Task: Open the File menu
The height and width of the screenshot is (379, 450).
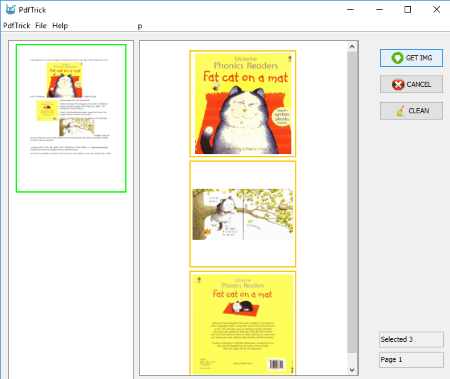Action: [x=41, y=26]
